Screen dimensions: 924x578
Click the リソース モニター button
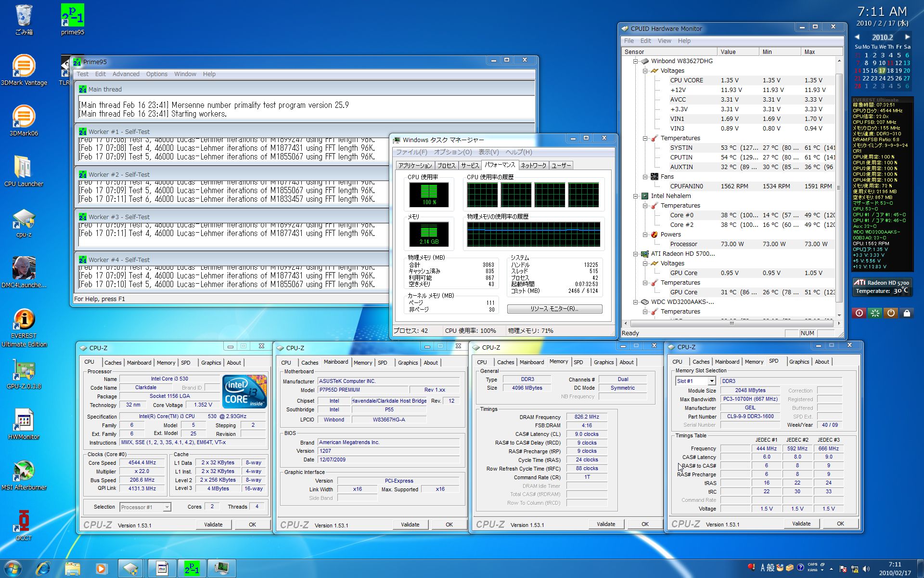pyautogui.click(x=554, y=309)
